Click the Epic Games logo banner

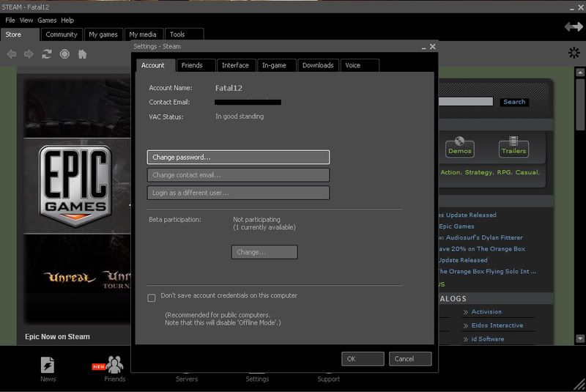coord(75,185)
